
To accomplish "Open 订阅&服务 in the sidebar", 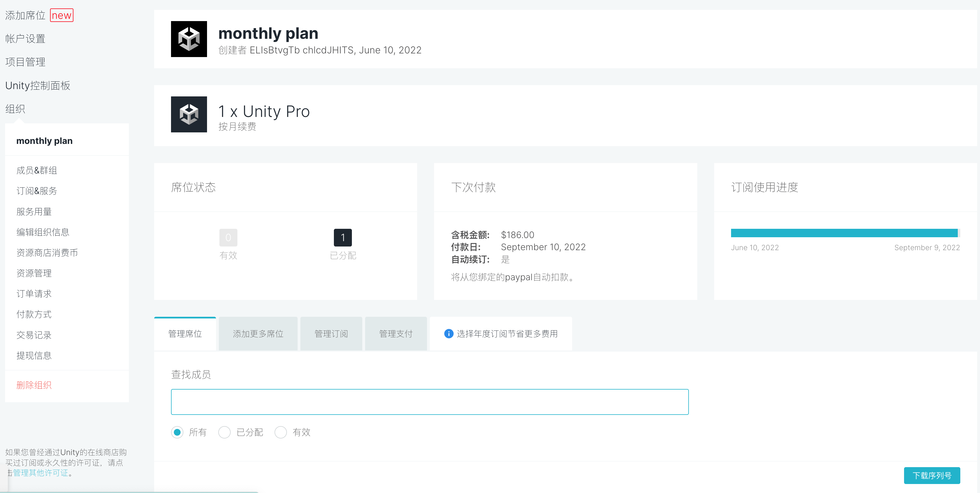I will (x=37, y=191).
